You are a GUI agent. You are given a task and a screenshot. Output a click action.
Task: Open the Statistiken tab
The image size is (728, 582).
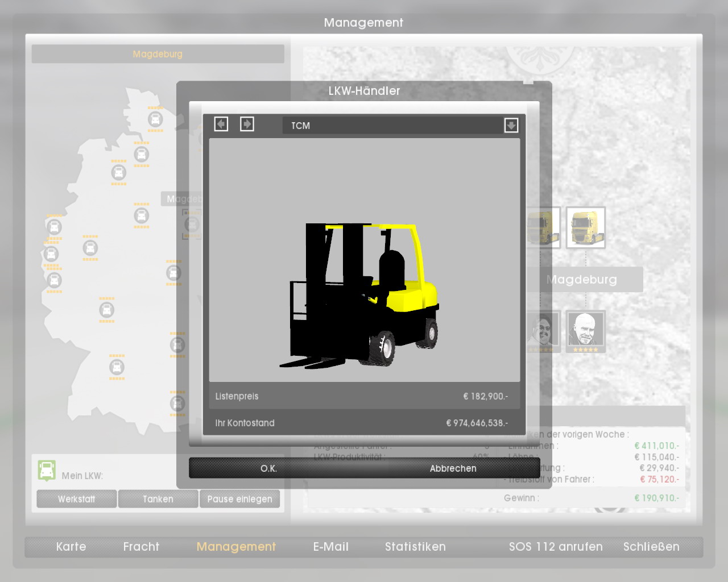415,547
